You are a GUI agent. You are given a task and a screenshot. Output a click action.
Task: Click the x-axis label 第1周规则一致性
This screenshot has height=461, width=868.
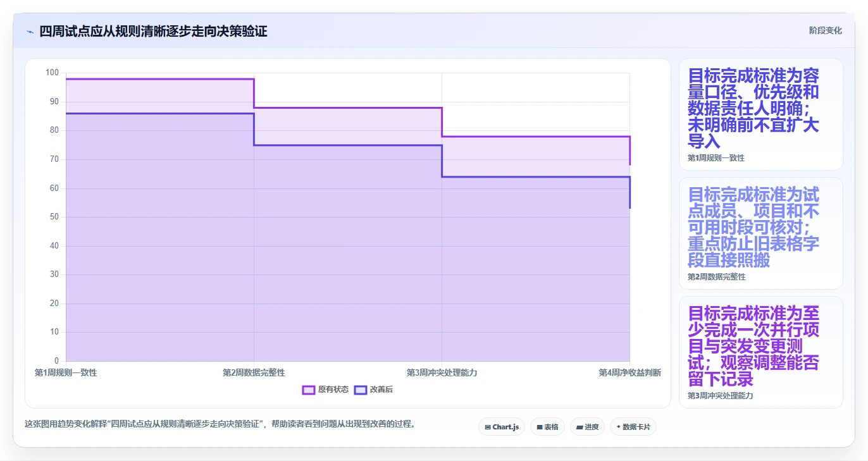click(x=66, y=373)
